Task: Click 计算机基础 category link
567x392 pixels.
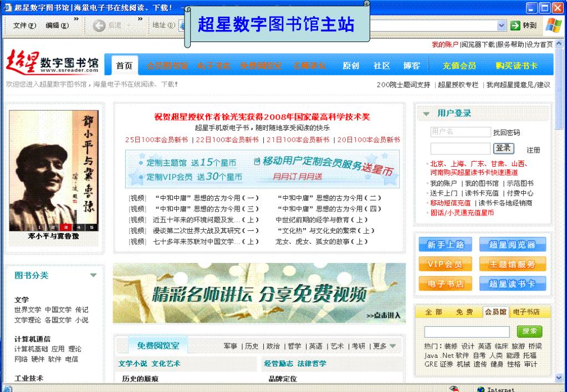Action: point(31,349)
